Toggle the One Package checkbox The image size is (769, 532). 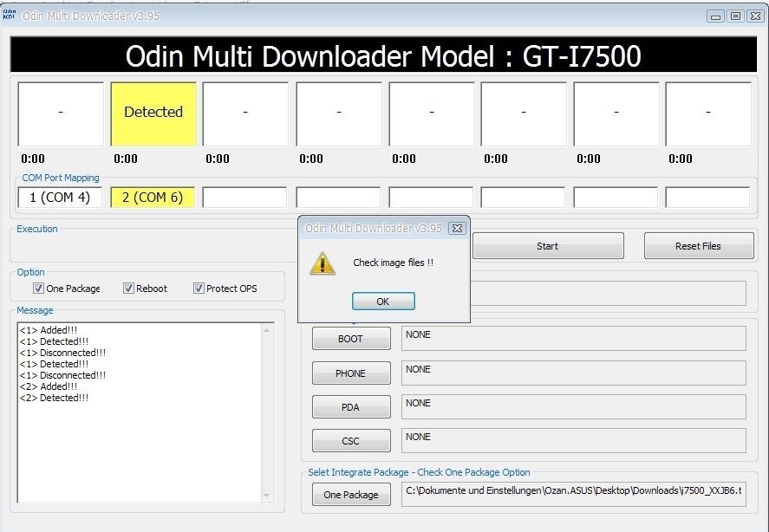coord(38,289)
